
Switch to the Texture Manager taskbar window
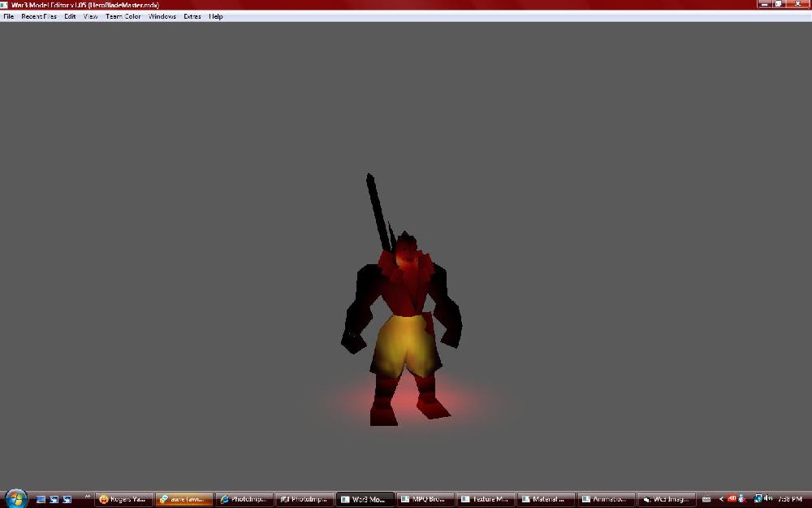coord(486,500)
